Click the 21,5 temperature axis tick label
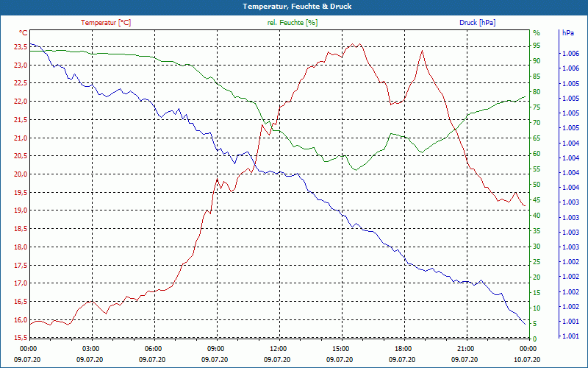The height and width of the screenshot is (368, 588). pos(21,120)
